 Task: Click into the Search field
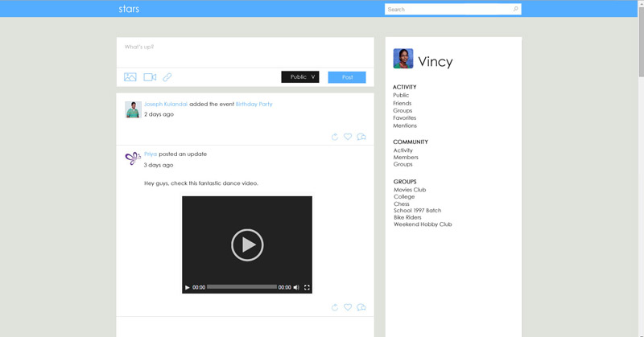453,9
